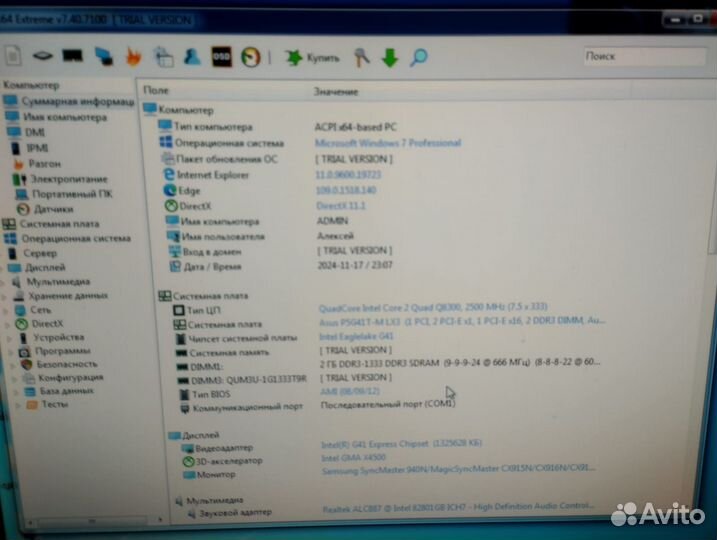Click the blue user icon in toolbar

pos(191,57)
